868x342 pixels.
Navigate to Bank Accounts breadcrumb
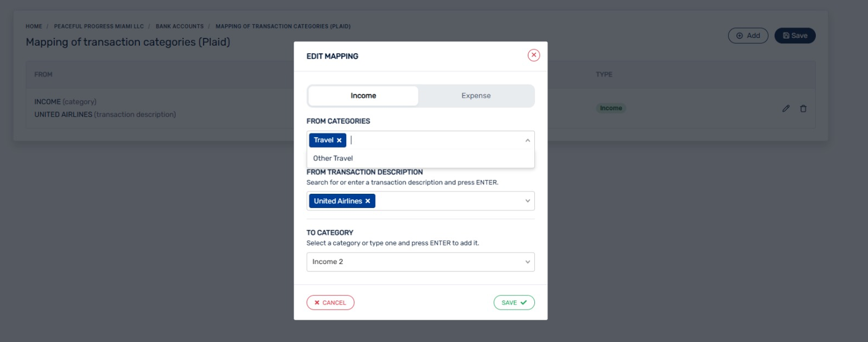click(x=180, y=27)
